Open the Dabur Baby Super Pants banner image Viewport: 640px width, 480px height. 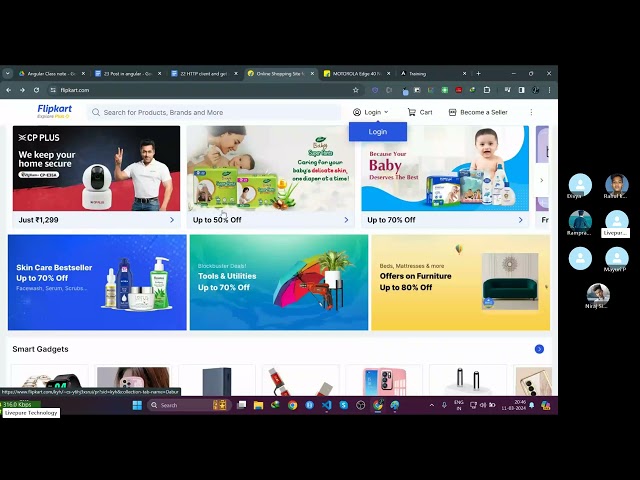click(x=271, y=168)
